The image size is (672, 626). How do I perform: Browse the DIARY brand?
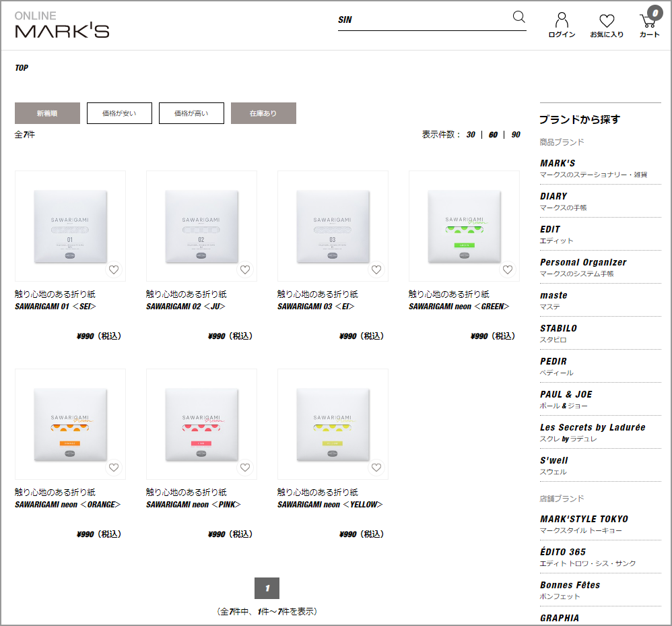pos(600,201)
